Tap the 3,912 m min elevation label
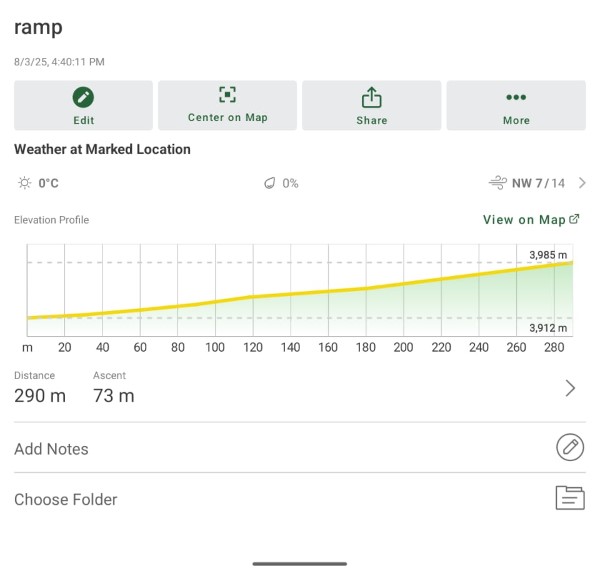The width and height of the screenshot is (600, 571). pyautogui.click(x=548, y=328)
